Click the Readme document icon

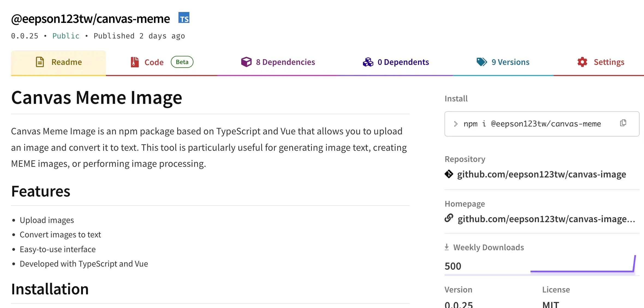(40, 62)
